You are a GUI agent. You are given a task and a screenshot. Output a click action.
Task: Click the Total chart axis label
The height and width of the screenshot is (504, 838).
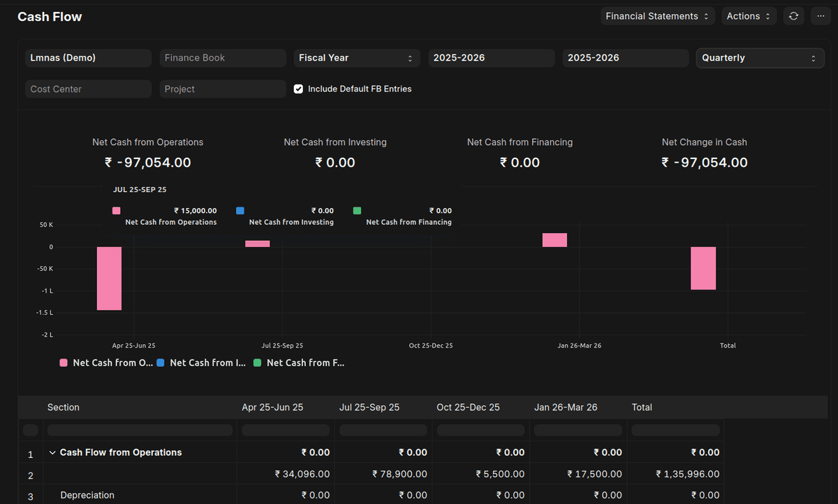[x=728, y=346]
